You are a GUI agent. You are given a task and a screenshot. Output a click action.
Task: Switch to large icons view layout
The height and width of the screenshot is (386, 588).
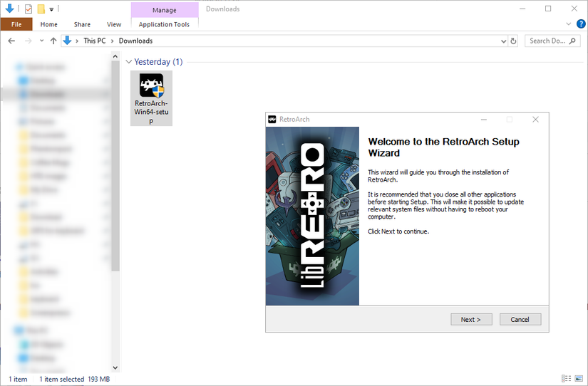click(x=579, y=378)
